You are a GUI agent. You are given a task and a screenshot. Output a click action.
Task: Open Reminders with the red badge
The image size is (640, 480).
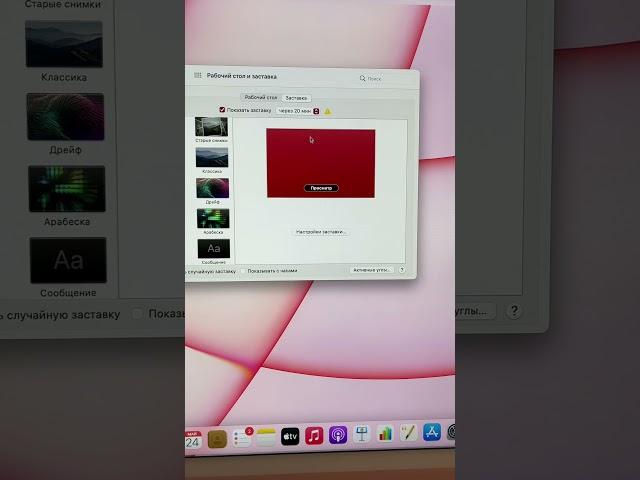pos(242,438)
